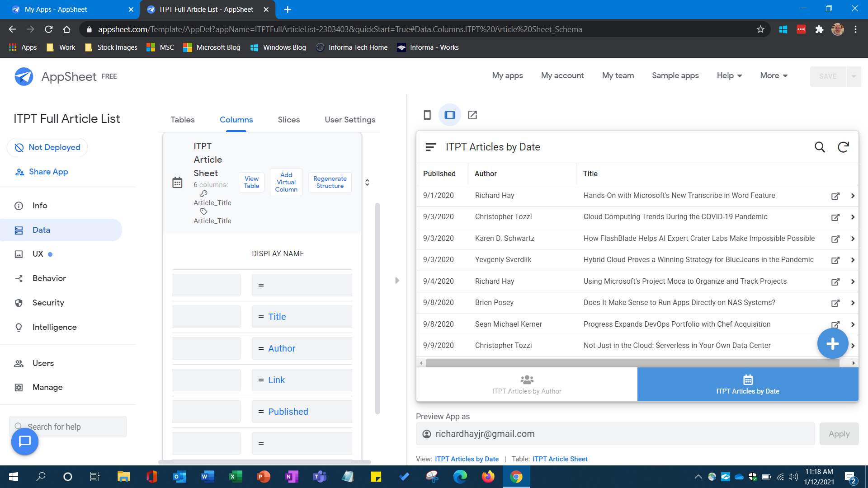Click the floating plus button to add a record
Viewport: 868px width, 488px height.
coord(832,343)
